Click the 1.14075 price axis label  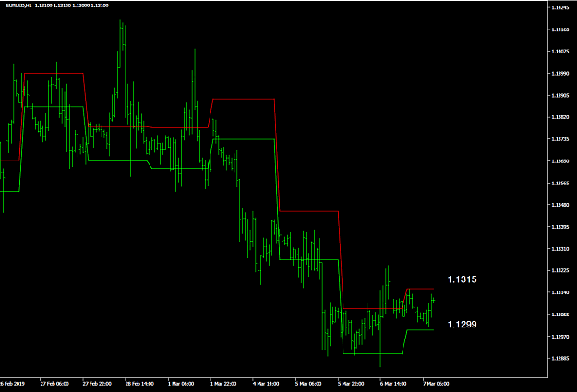560,52
